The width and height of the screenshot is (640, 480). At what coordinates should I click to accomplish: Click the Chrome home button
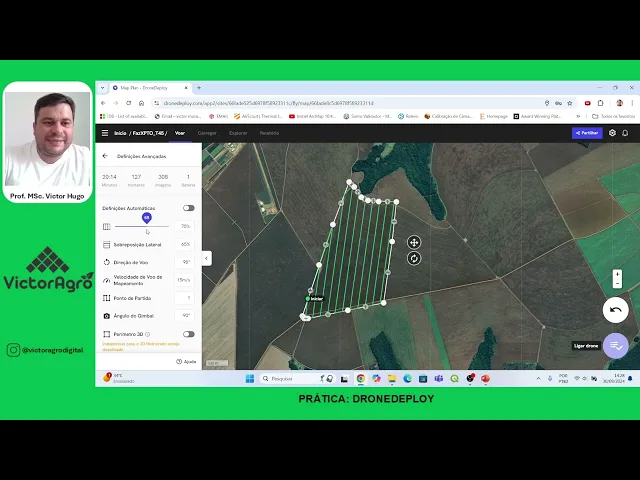pyautogui.click(x=141, y=103)
